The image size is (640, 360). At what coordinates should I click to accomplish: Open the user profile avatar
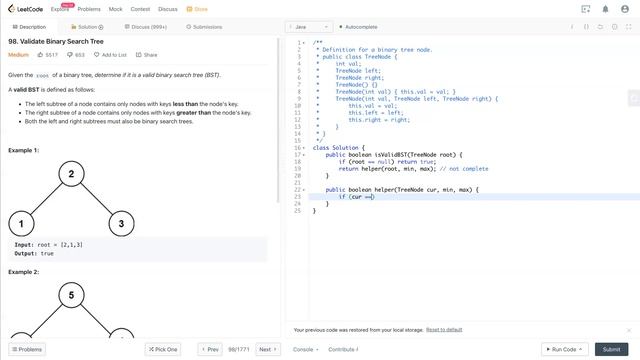point(625,9)
